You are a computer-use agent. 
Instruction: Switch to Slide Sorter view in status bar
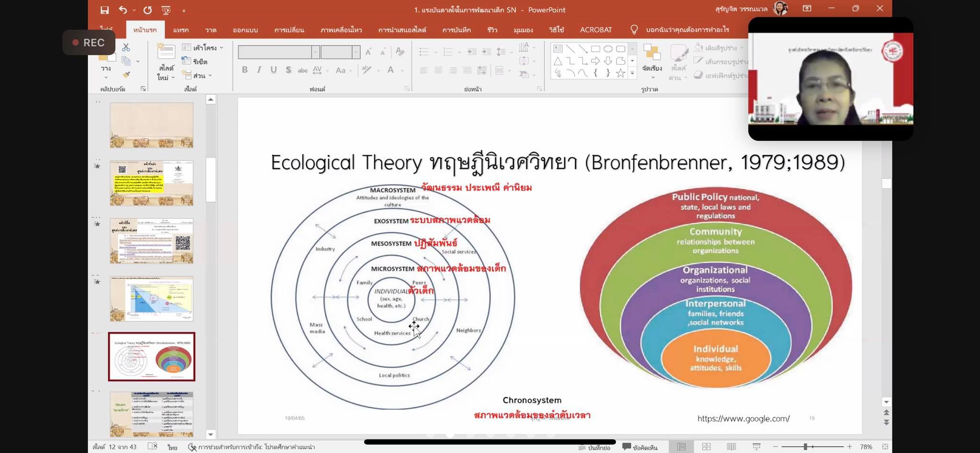coord(706,447)
